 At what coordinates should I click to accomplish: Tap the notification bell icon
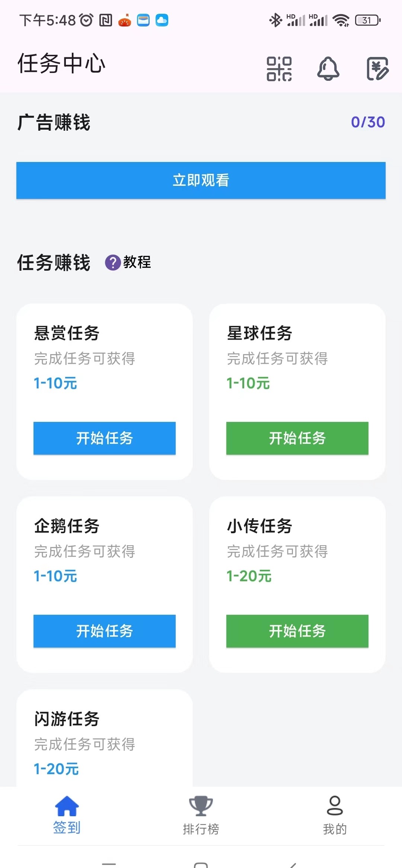(x=328, y=69)
